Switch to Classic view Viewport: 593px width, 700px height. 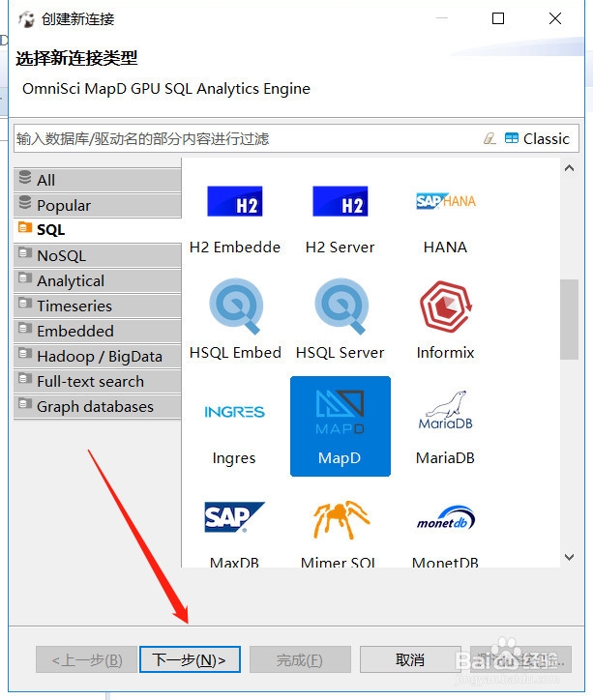click(537, 139)
